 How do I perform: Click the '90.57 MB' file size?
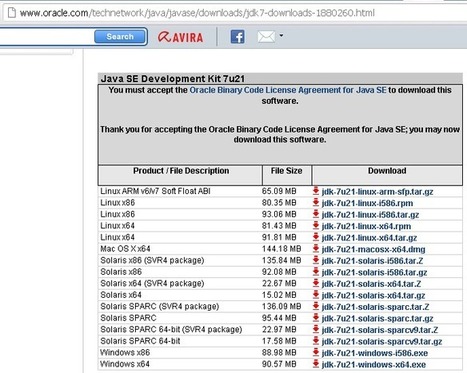coord(279,364)
